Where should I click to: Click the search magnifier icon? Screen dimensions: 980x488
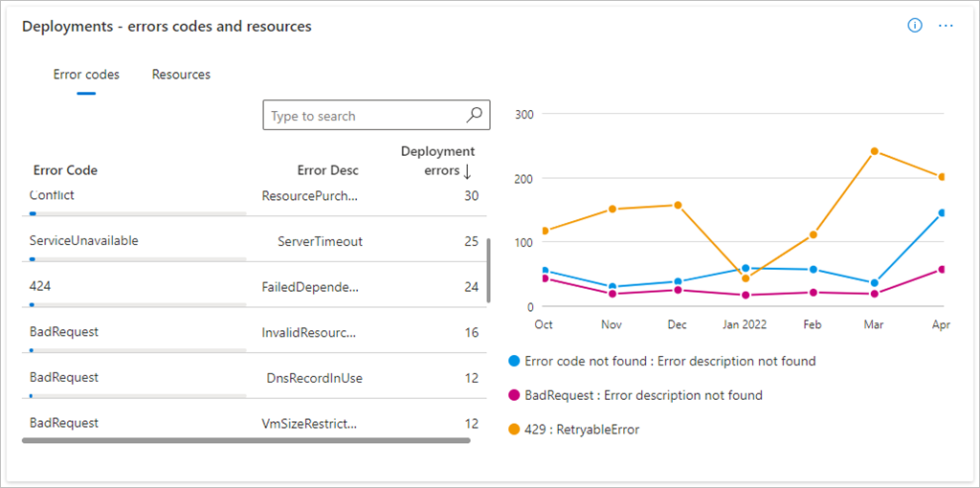(x=475, y=115)
